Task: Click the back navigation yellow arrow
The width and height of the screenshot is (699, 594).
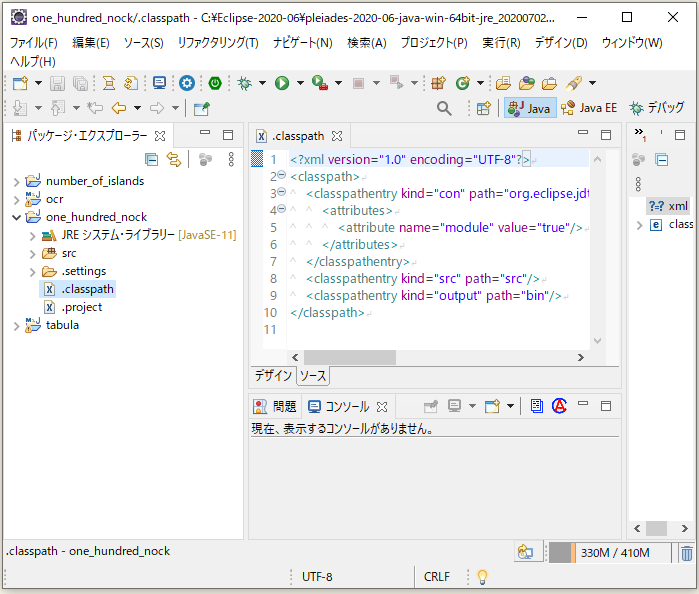Action: pyautogui.click(x=119, y=108)
